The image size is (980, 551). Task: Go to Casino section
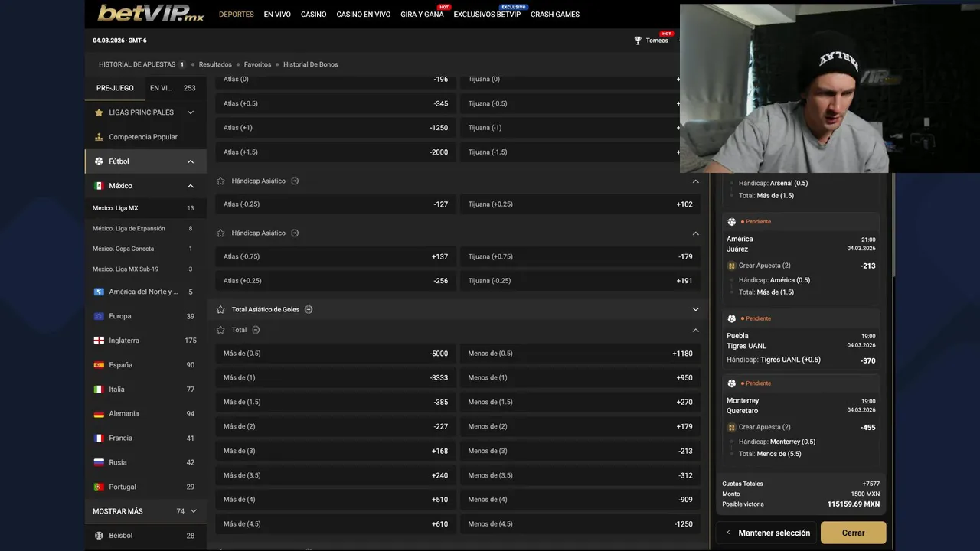point(313,15)
